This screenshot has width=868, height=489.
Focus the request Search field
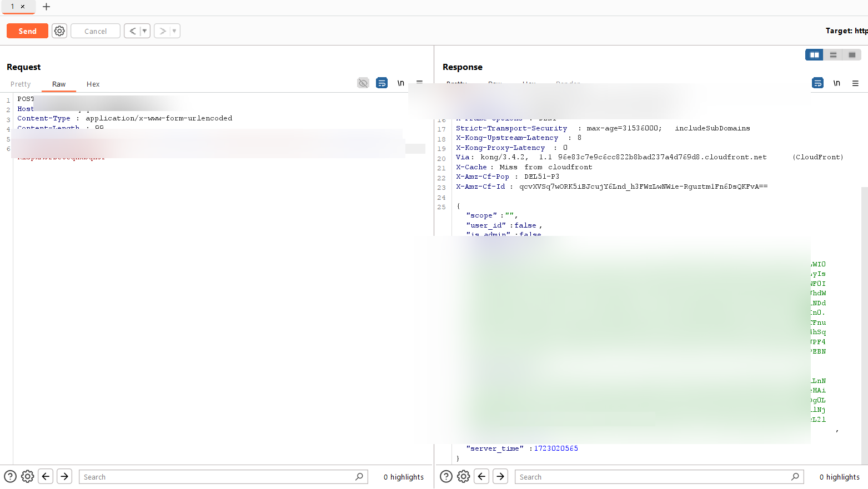pyautogui.click(x=223, y=477)
